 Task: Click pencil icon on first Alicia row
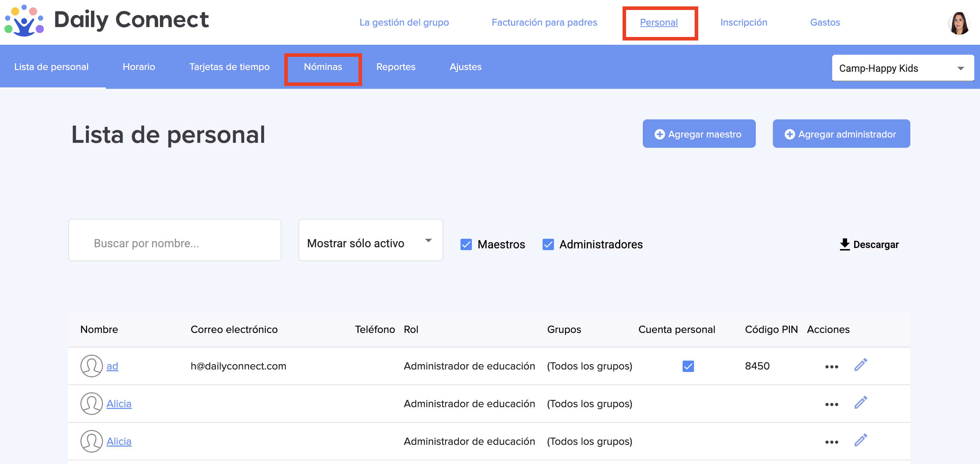tap(861, 403)
